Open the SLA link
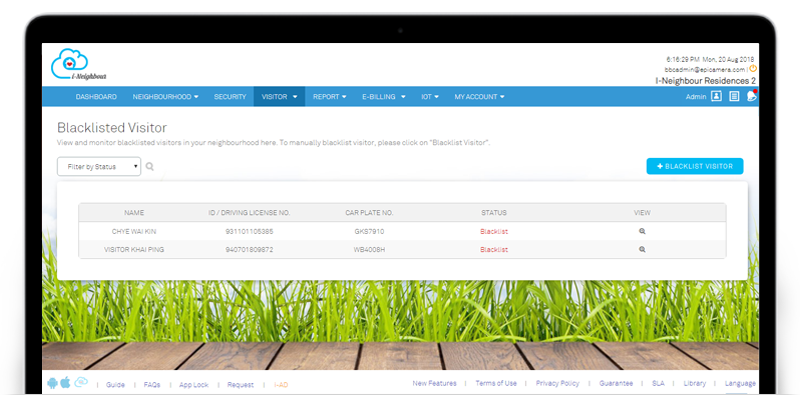Screen dimensions: 800x395 point(658,383)
